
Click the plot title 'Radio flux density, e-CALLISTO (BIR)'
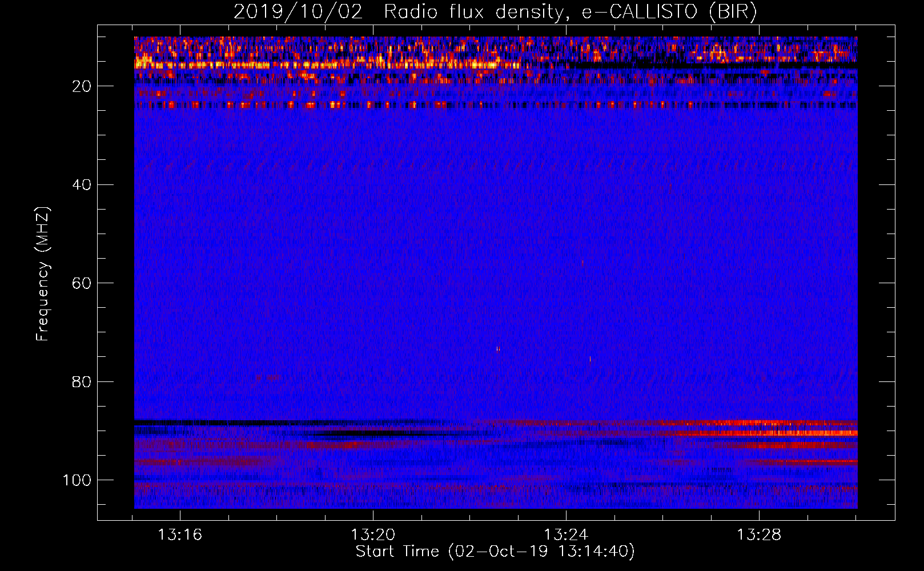click(570, 12)
